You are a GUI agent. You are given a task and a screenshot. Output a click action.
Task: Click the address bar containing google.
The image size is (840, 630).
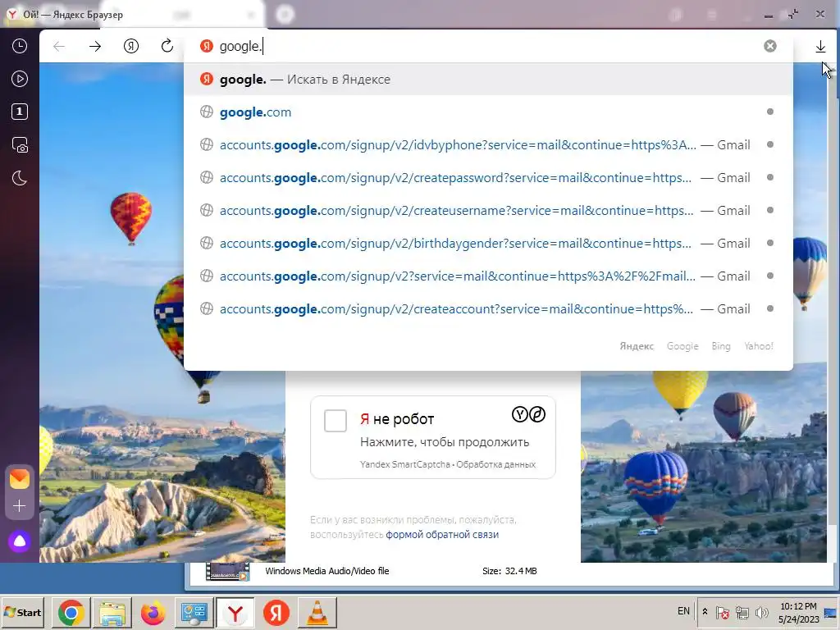[x=487, y=46]
